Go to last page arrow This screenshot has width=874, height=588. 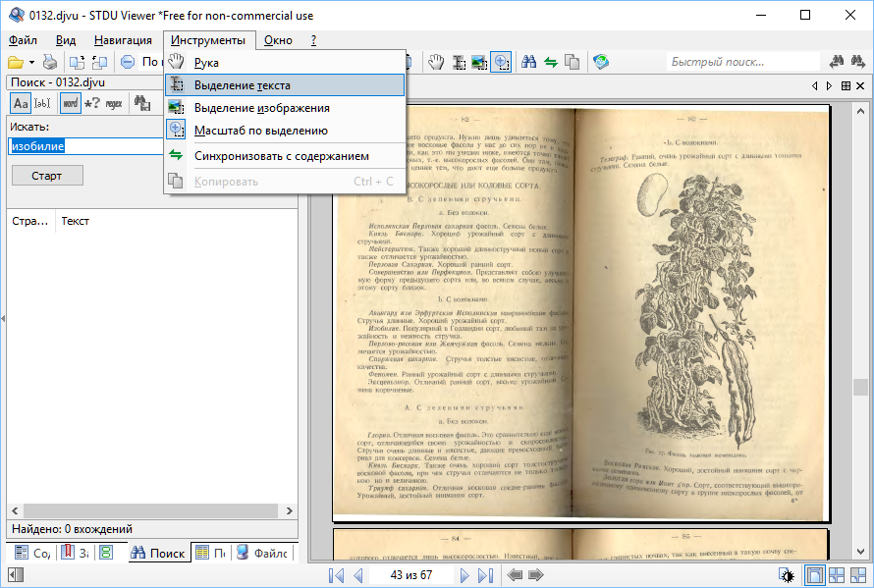coord(485,575)
